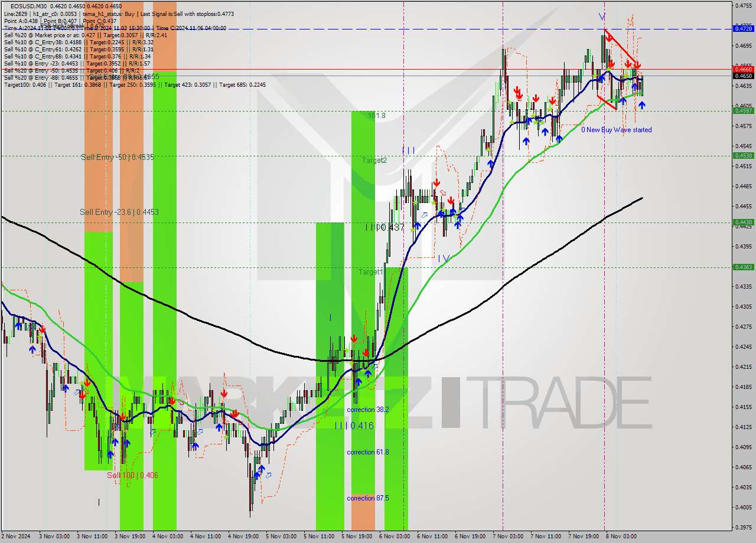Select the '3 Nov 19:00' time label

(130, 537)
